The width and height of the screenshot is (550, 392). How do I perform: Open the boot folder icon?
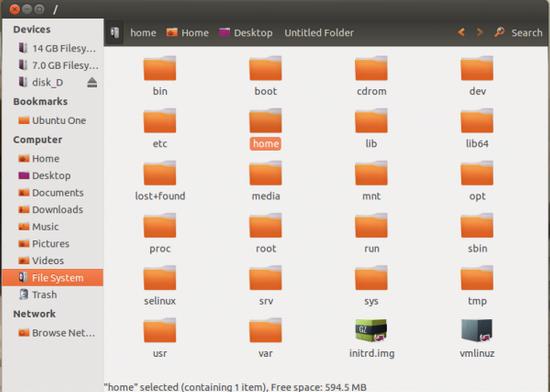pyautogui.click(x=266, y=68)
